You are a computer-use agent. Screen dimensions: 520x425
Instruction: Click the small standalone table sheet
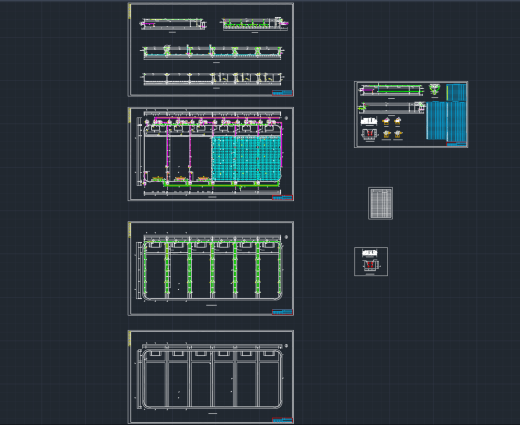click(380, 203)
